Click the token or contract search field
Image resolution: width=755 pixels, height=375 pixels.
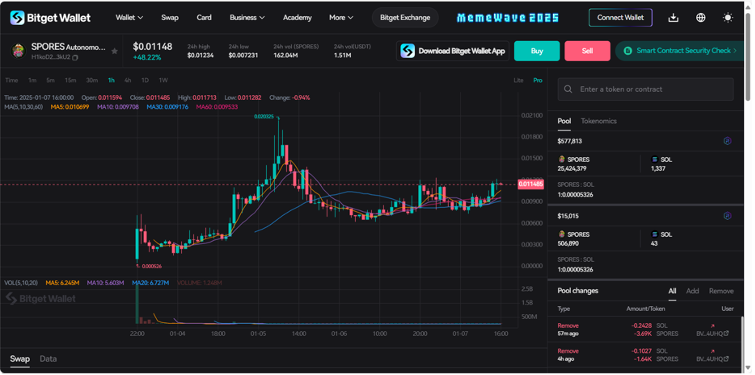point(645,90)
